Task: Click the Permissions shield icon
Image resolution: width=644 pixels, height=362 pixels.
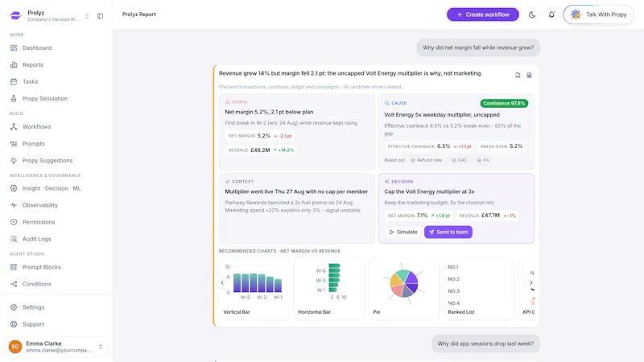Action: (x=14, y=222)
